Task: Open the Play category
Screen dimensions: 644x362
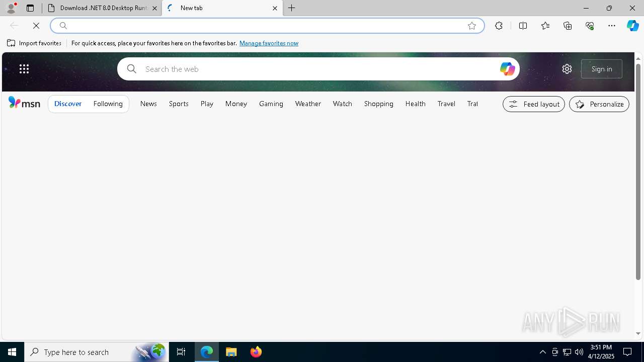Action: tap(207, 104)
